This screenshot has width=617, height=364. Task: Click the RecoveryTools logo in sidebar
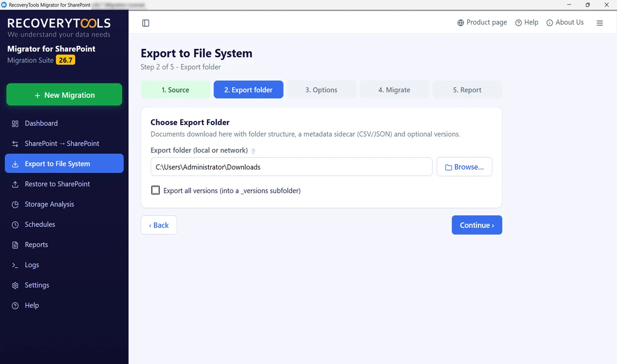59,27
